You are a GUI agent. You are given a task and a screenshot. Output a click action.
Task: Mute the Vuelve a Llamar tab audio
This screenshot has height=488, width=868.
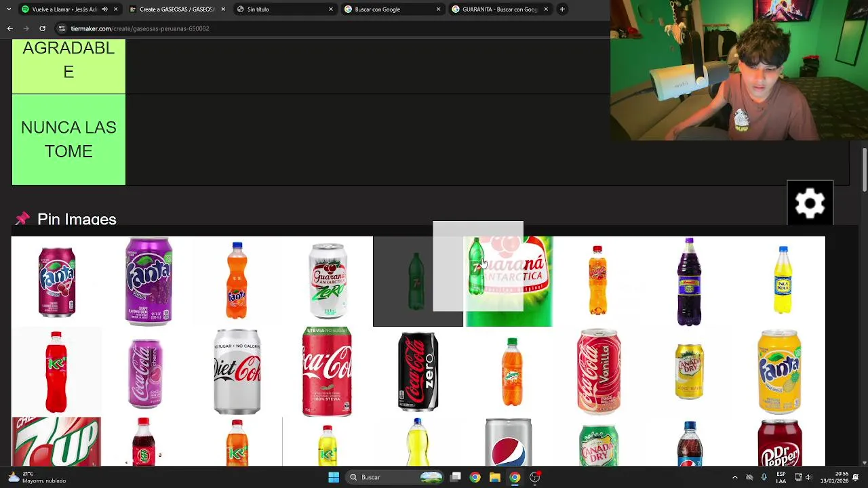click(104, 9)
